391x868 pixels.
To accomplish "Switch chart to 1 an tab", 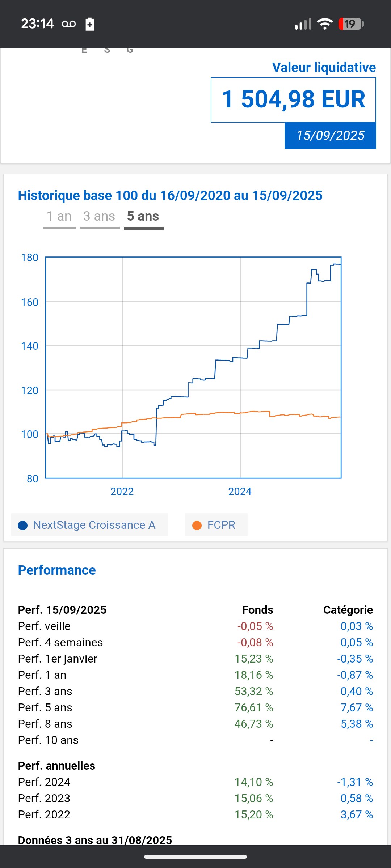I will (x=59, y=217).
